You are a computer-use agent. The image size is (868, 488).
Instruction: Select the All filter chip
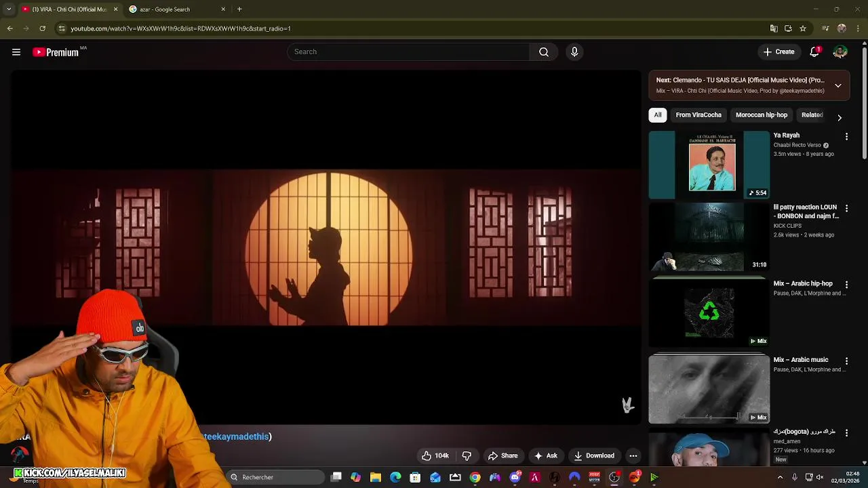(x=658, y=115)
